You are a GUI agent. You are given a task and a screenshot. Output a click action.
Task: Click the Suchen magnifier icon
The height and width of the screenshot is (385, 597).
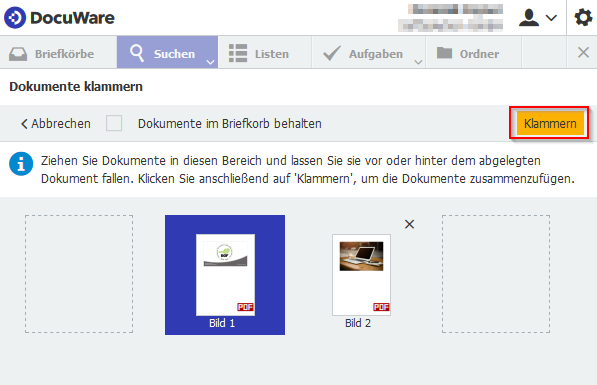136,53
